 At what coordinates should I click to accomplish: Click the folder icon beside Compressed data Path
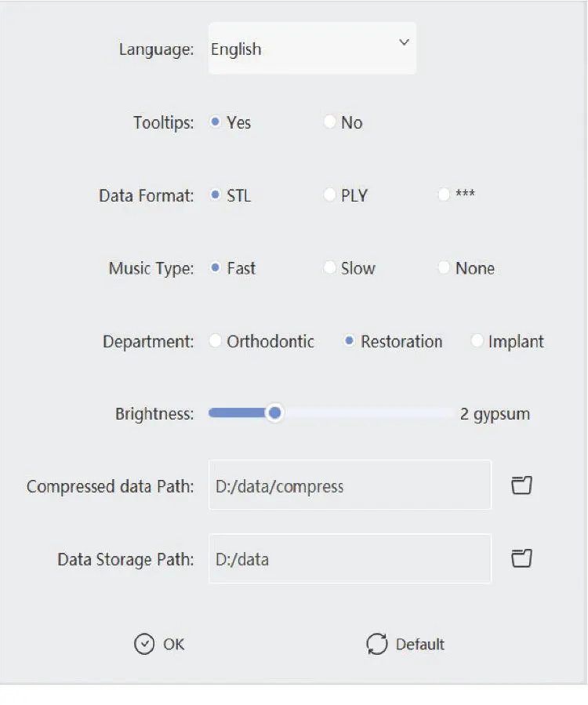(x=521, y=485)
